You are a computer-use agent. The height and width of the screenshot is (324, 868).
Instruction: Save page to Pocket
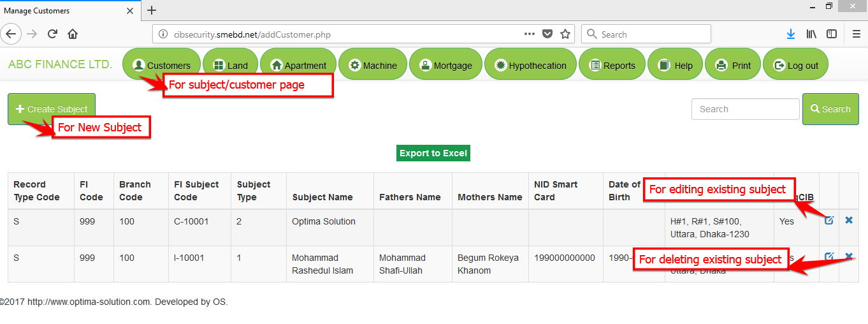(x=547, y=34)
